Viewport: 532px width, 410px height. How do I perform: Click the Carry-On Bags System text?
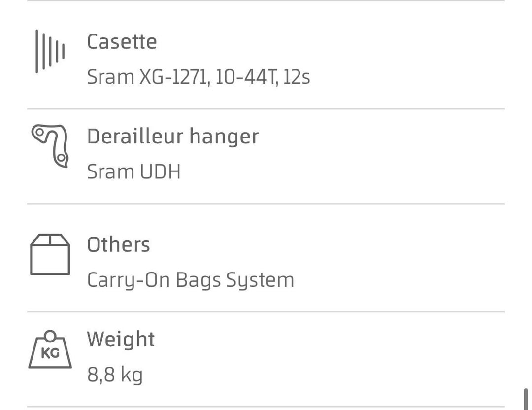pyautogui.click(x=191, y=281)
